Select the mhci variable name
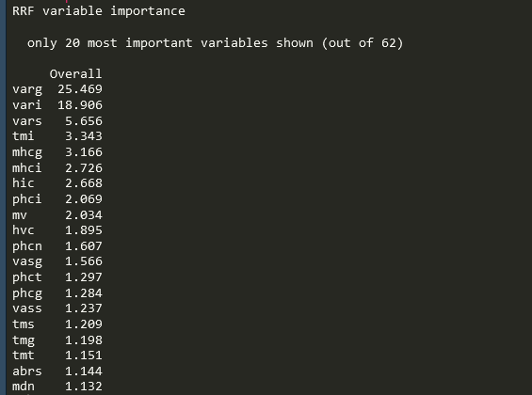Screen dimensions: 532x395 (x=26, y=168)
